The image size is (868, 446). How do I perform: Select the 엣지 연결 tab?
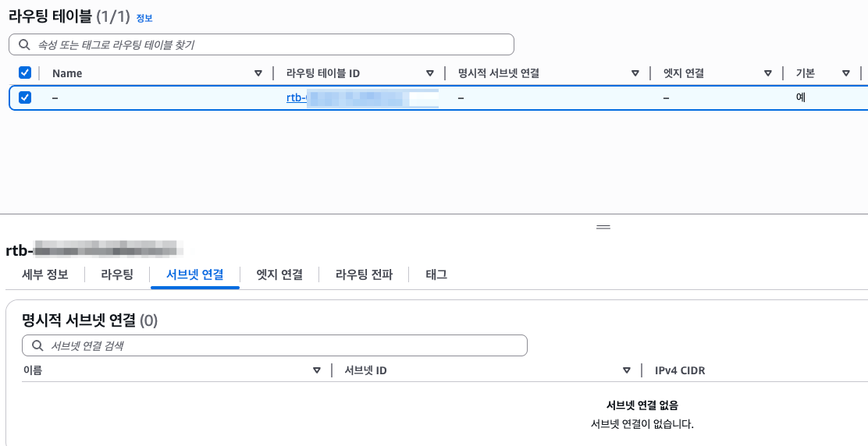279,274
